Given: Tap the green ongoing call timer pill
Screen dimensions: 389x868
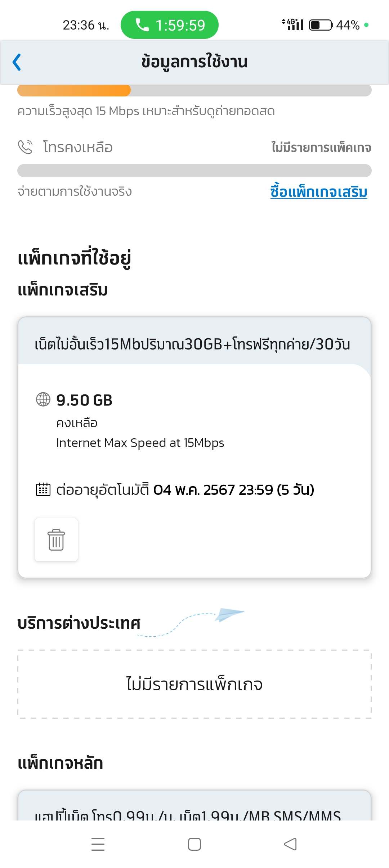Looking at the screenshot, I should pos(170,25).
